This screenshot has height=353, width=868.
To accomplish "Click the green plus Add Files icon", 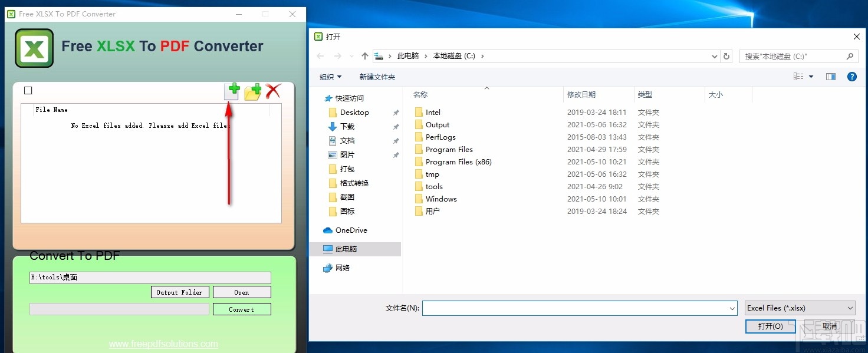I will [x=233, y=91].
